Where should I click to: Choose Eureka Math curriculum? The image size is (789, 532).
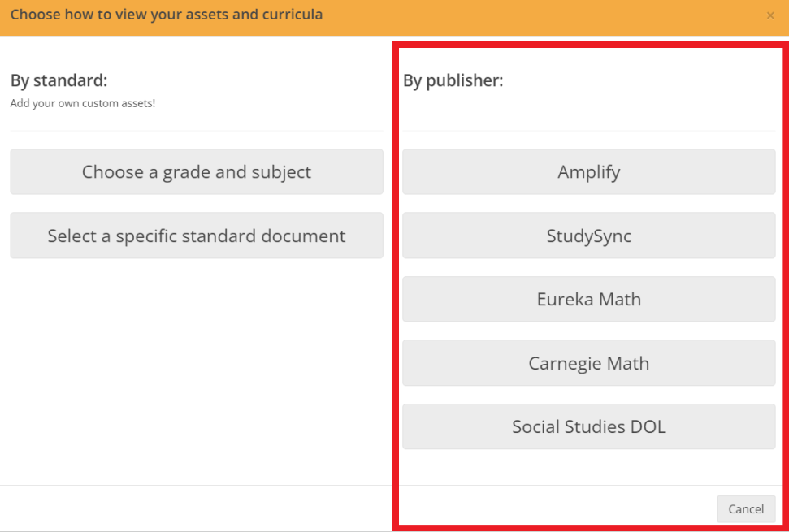588,299
